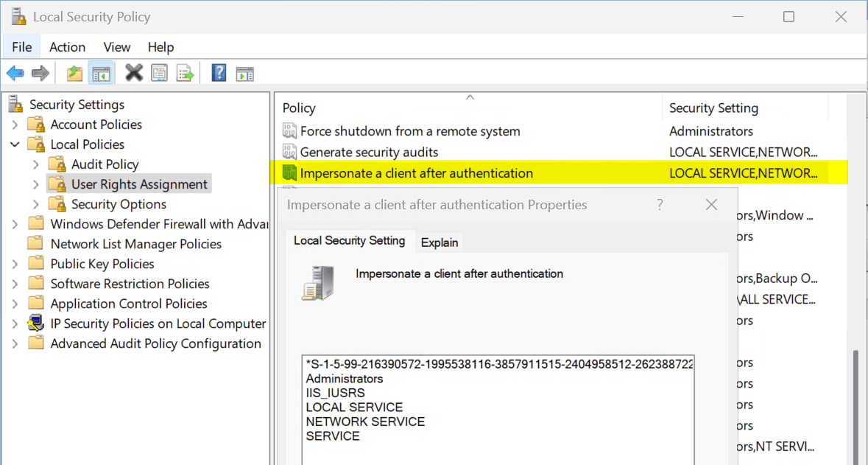Click Show/Hide Action Pane toolbar icon
868x465 pixels.
click(244, 73)
